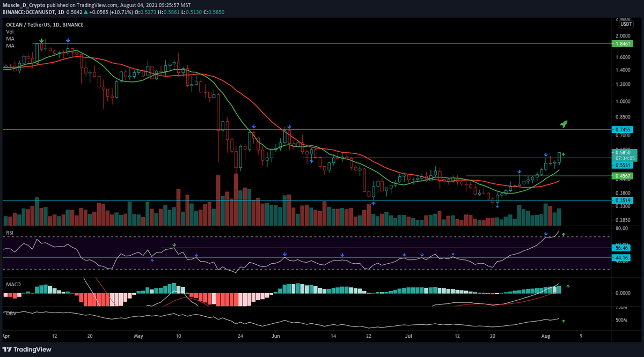Click the Aug label on time axis

coord(546,336)
